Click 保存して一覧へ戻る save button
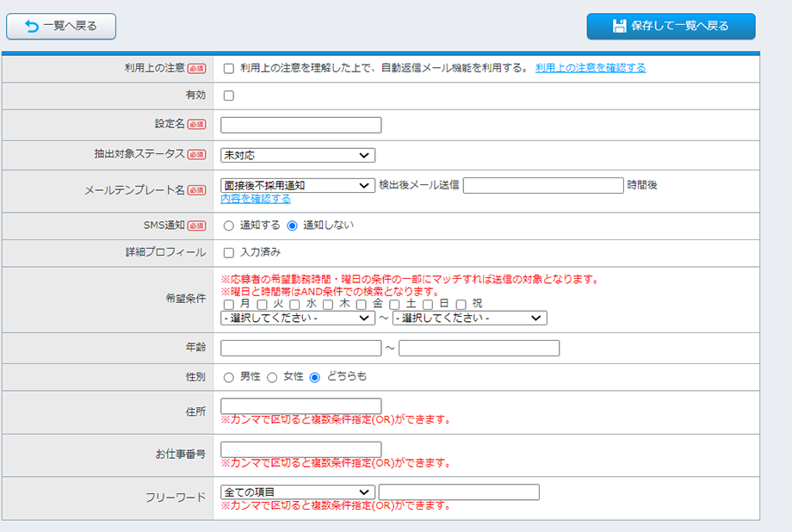The image size is (792, 532). [671, 26]
